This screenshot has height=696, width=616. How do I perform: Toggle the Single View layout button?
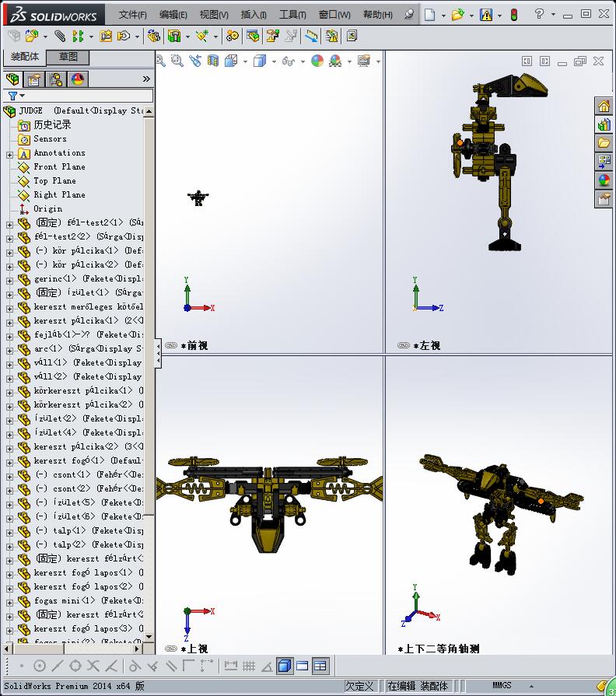[303, 666]
